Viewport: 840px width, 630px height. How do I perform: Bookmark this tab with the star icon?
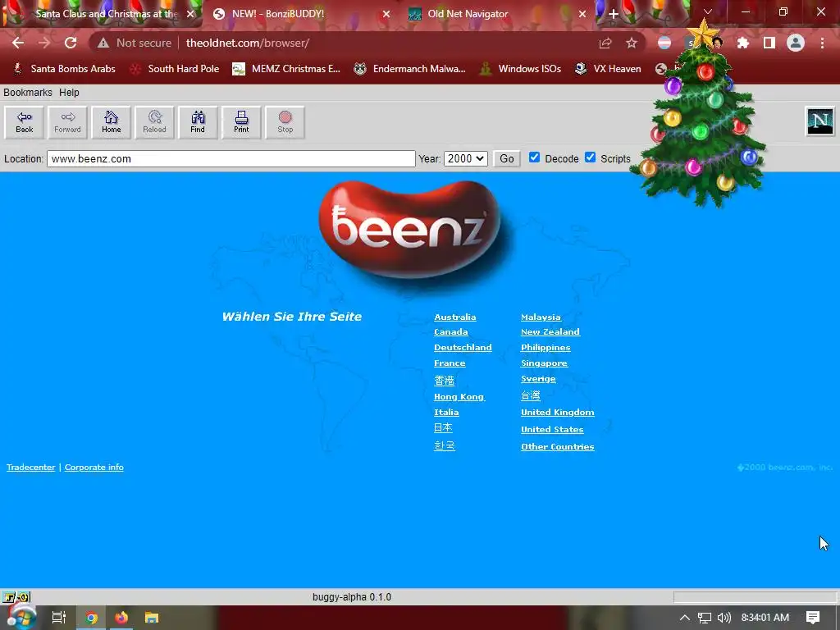632,43
